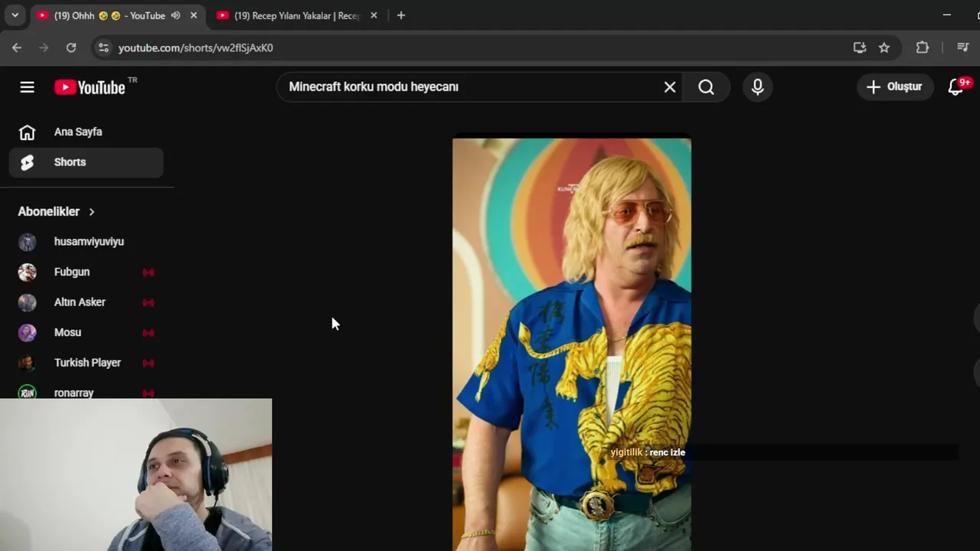Go back with the browser arrow
Viewport: 980px width, 551px height.
(x=17, y=47)
